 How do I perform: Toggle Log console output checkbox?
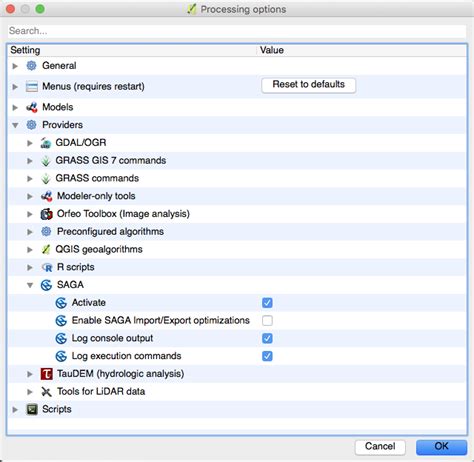(x=267, y=338)
